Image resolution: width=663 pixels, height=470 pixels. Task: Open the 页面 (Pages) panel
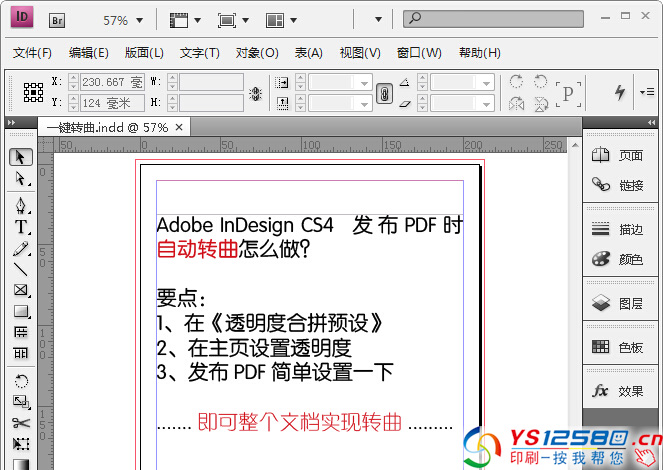click(x=620, y=156)
